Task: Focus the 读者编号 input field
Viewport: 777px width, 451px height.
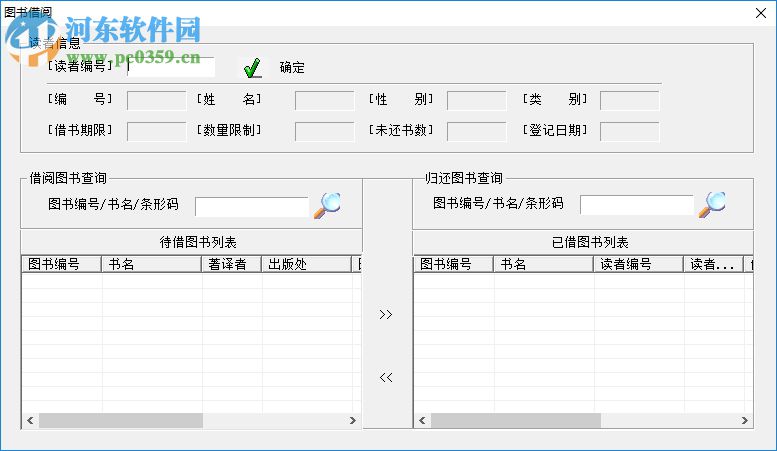Action: 171,67
